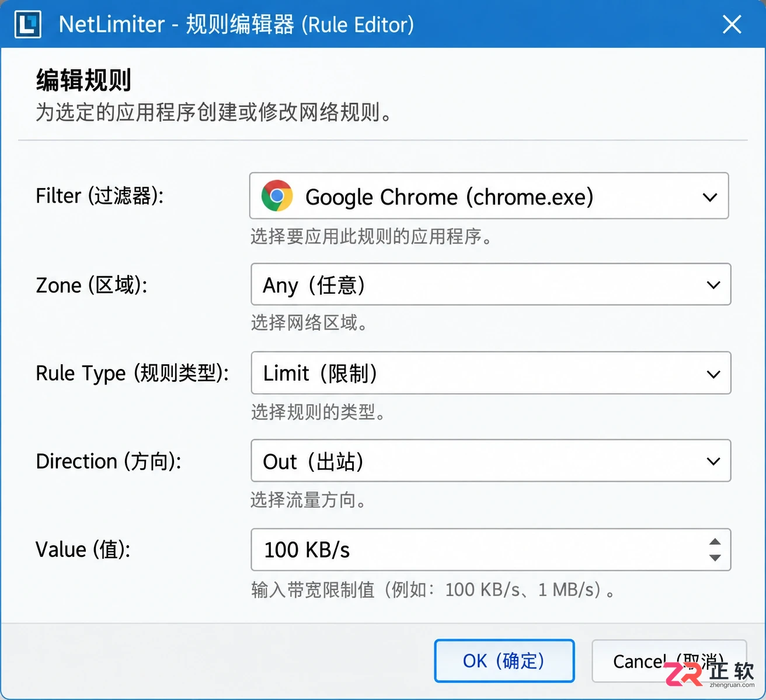Click the hint text 选择要应用此规则的应用程序
766x700 pixels.
click(x=372, y=236)
